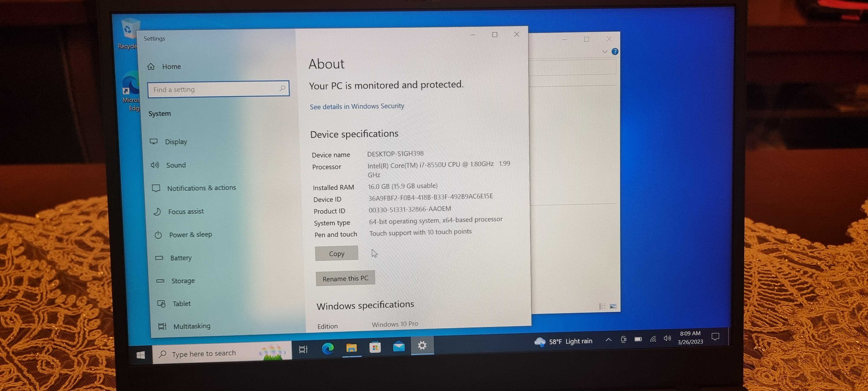
Task: Click the Task View icon on taskbar
Action: [303, 350]
